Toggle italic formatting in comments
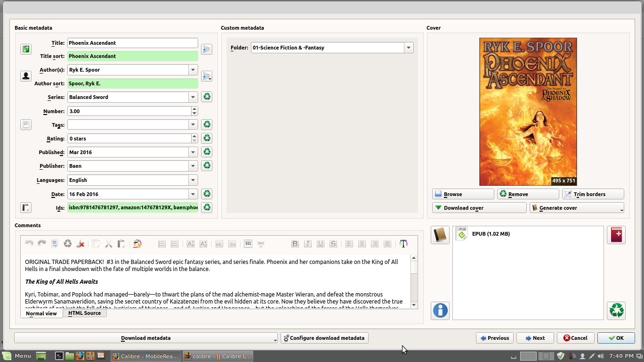This screenshot has width=644, height=362. click(308, 244)
